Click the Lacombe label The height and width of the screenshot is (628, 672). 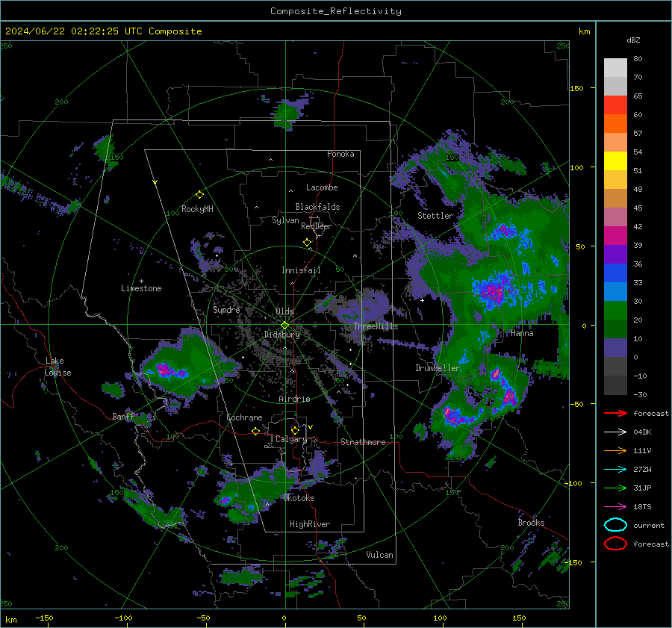coord(322,187)
